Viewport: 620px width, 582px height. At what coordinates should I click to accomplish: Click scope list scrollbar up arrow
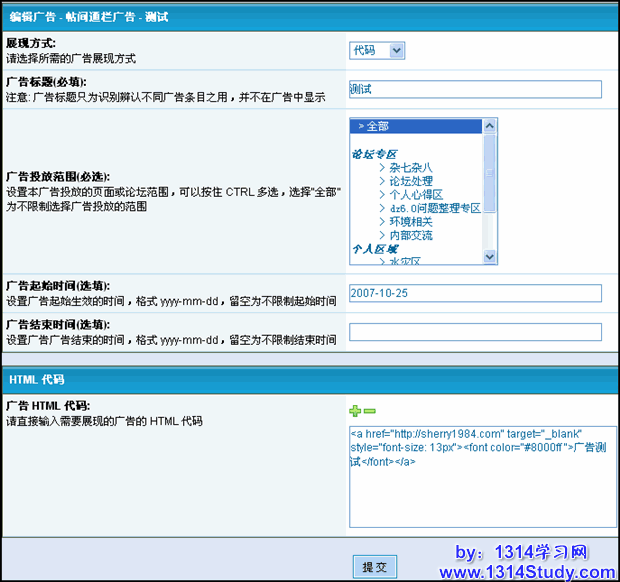point(490,126)
